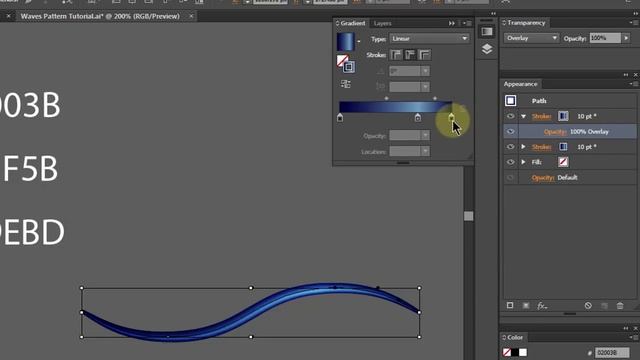Click the white swatch in Color panel
Image resolution: width=640 pixels, height=360 pixels.
coord(523,352)
